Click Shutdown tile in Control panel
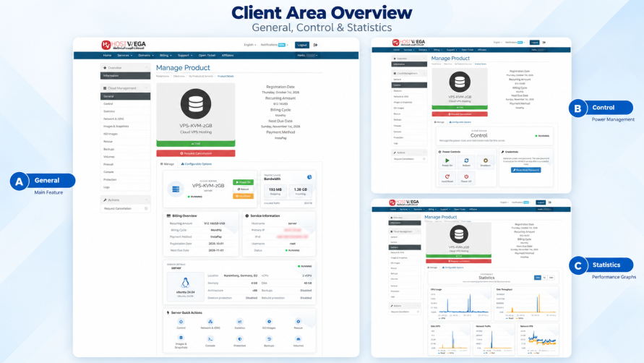This screenshot has height=363, width=644. (486, 162)
